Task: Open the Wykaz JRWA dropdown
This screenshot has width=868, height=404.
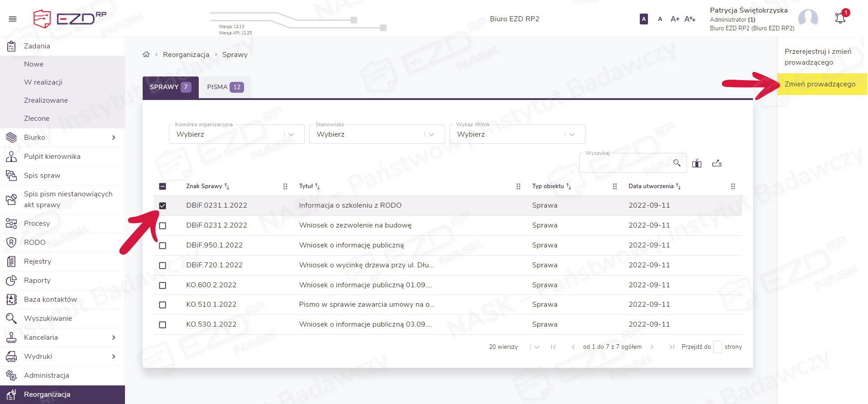Action: (x=517, y=134)
